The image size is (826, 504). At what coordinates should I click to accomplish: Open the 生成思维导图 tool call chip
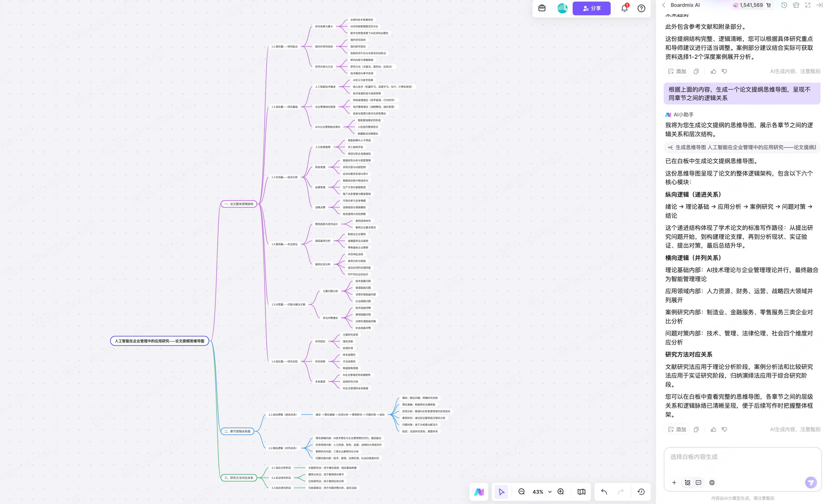click(742, 147)
